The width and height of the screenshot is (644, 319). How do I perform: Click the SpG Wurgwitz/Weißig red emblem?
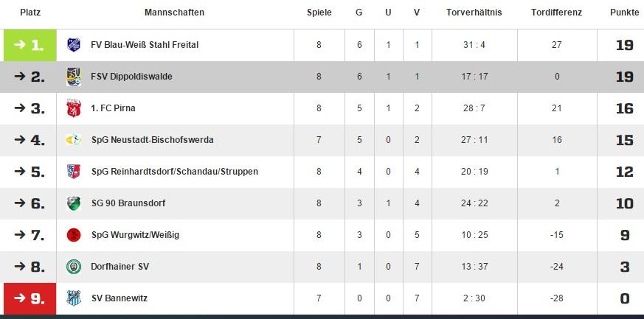pos(73,235)
